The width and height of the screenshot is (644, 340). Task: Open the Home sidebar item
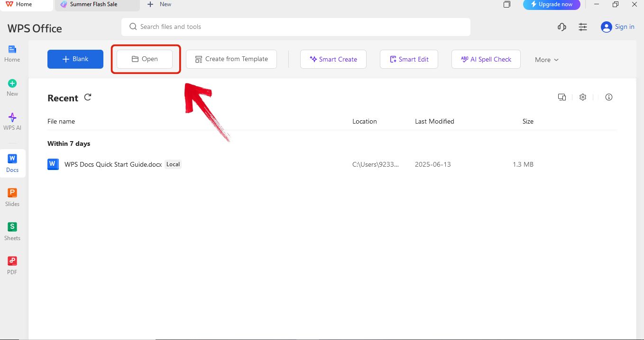click(12, 54)
